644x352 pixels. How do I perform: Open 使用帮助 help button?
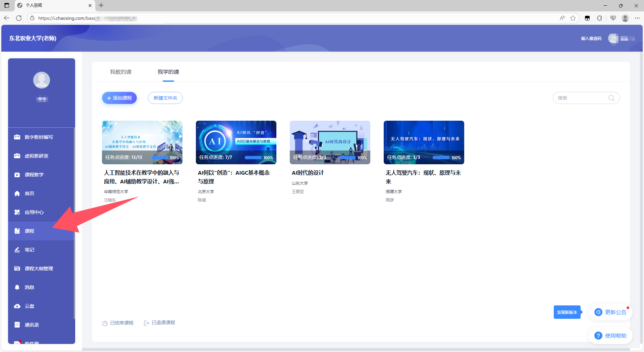[x=610, y=336]
